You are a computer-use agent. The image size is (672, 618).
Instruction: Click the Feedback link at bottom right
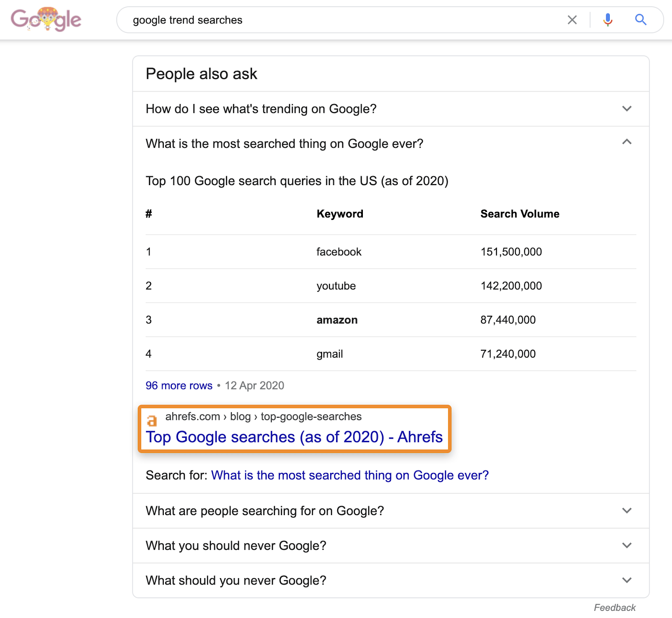click(614, 607)
